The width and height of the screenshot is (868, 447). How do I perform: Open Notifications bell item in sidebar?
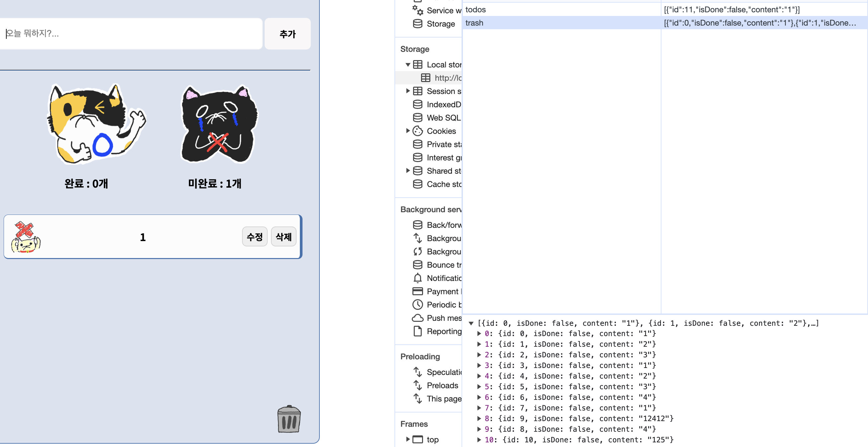click(x=417, y=278)
